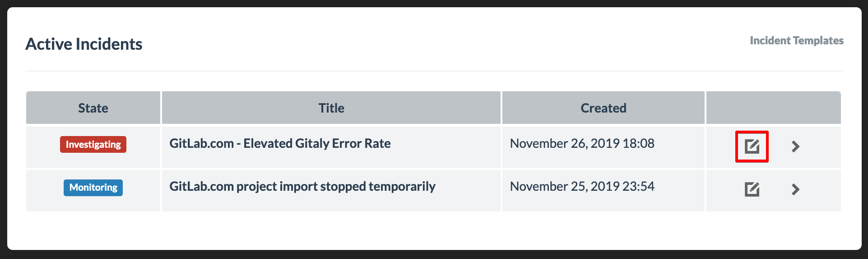This screenshot has height=259, width=868.
Task: Edit the project import stopped incident
Action: [x=752, y=189]
